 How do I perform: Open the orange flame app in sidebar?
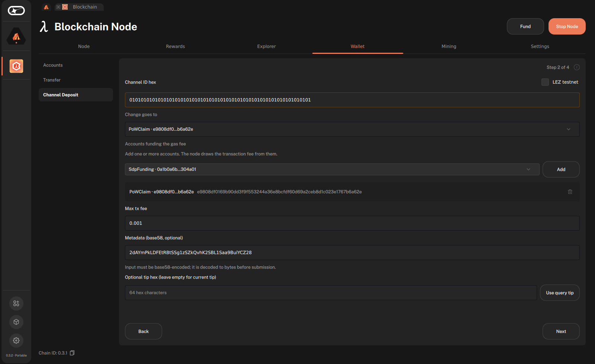click(x=16, y=36)
